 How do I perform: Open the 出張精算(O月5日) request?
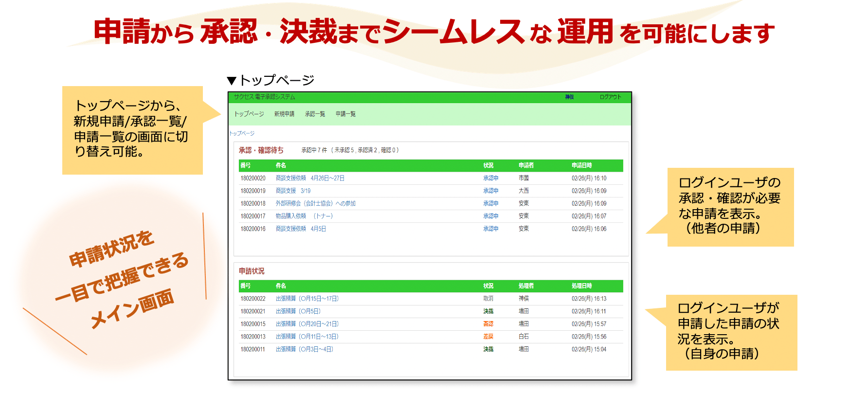(298, 311)
